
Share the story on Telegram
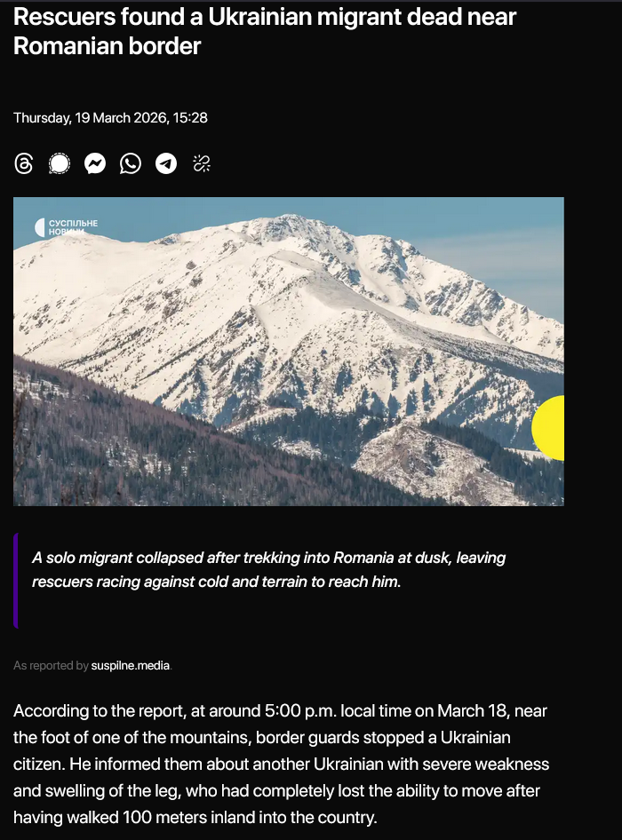click(166, 163)
